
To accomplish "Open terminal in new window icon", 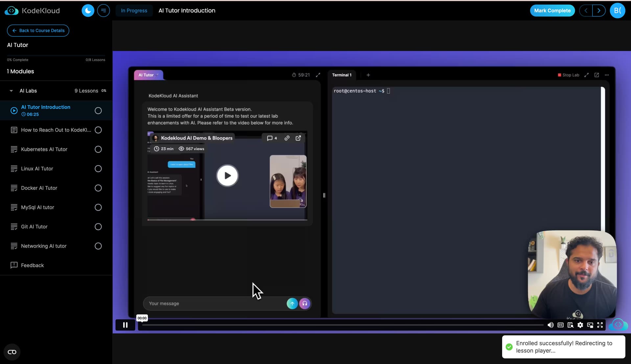I will pos(596,75).
